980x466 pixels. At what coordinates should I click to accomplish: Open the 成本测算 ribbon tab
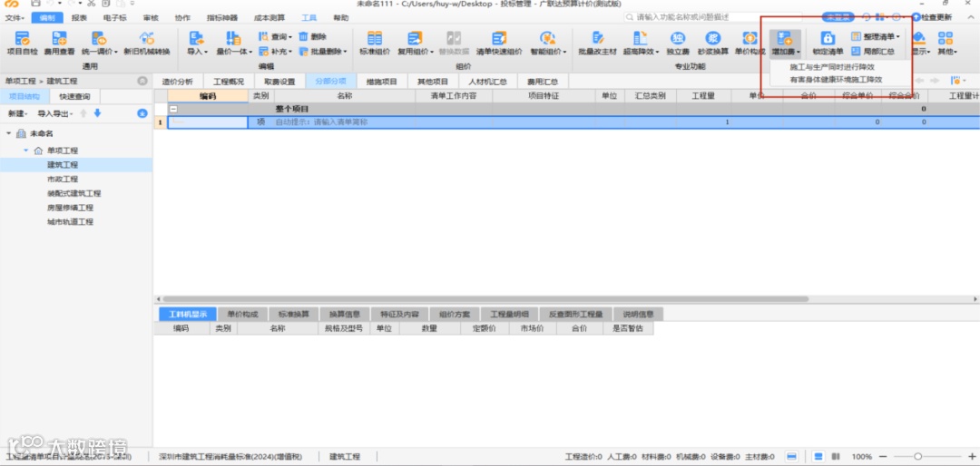tap(268, 17)
